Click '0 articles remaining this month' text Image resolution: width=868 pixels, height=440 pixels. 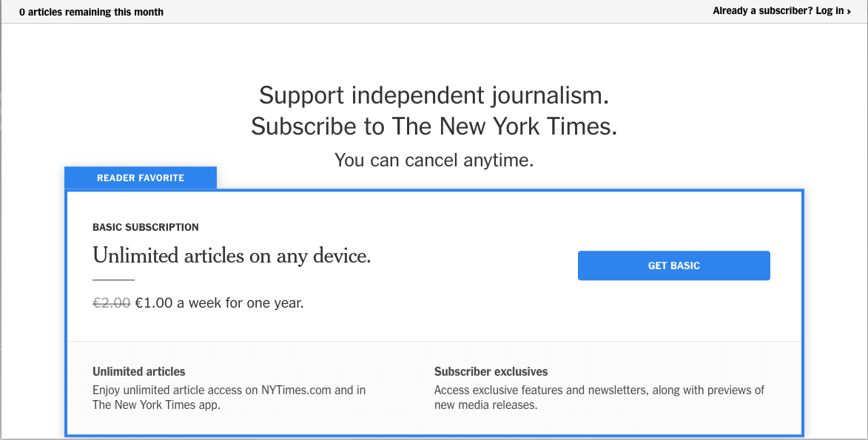[x=91, y=12]
